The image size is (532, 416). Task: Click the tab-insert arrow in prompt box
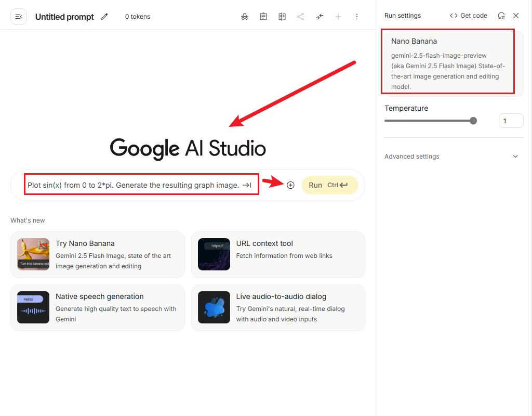pyautogui.click(x=247, y=185)
